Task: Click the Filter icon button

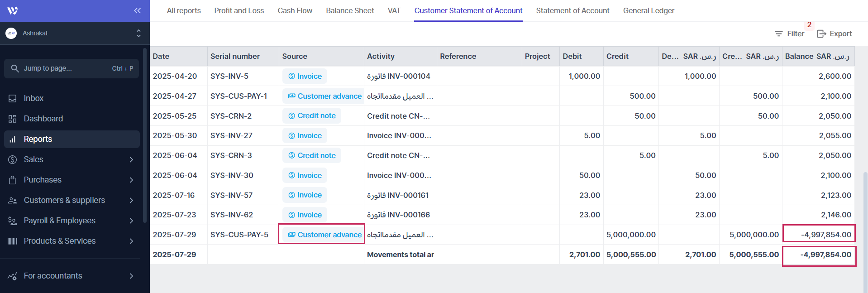Action: point(789,34)
